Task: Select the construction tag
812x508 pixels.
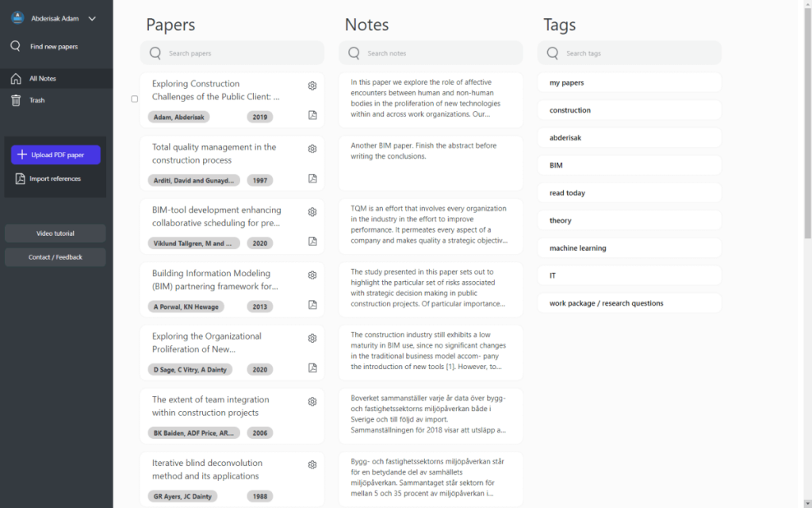Action: pos(629,110)
